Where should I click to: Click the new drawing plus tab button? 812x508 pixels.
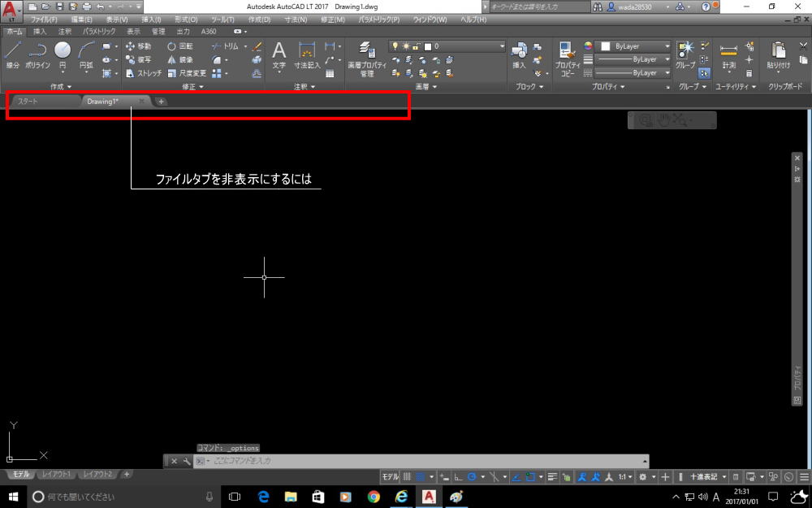pos(161,102)
